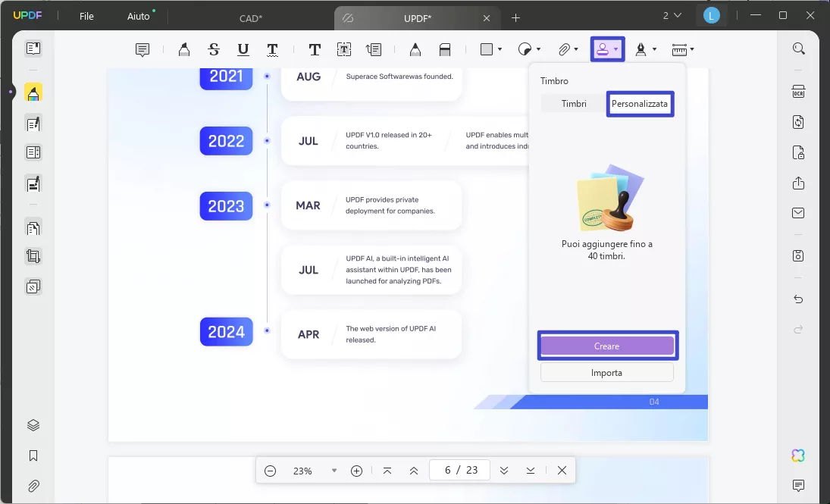
Task: Select the Underline tool
Action: [x=243, y=50]
